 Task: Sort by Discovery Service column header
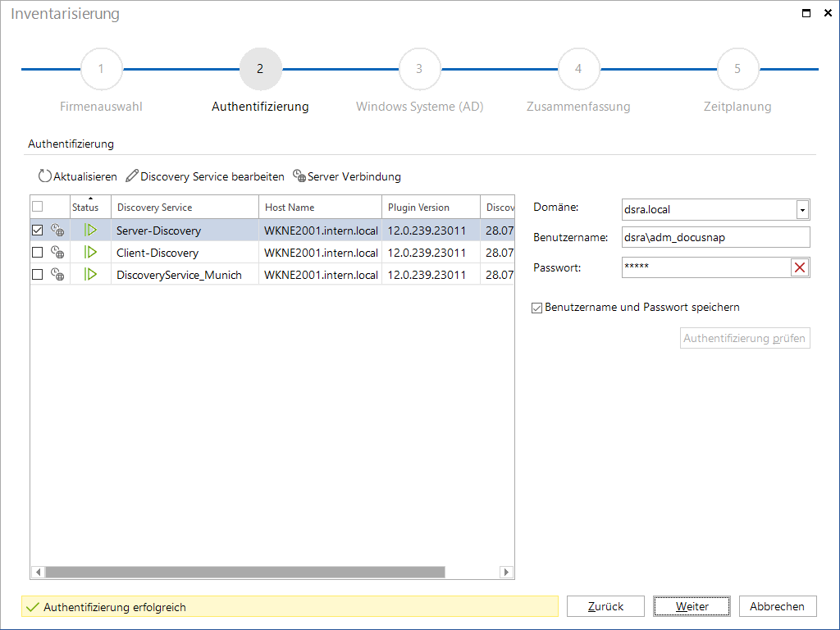point(185,208)
